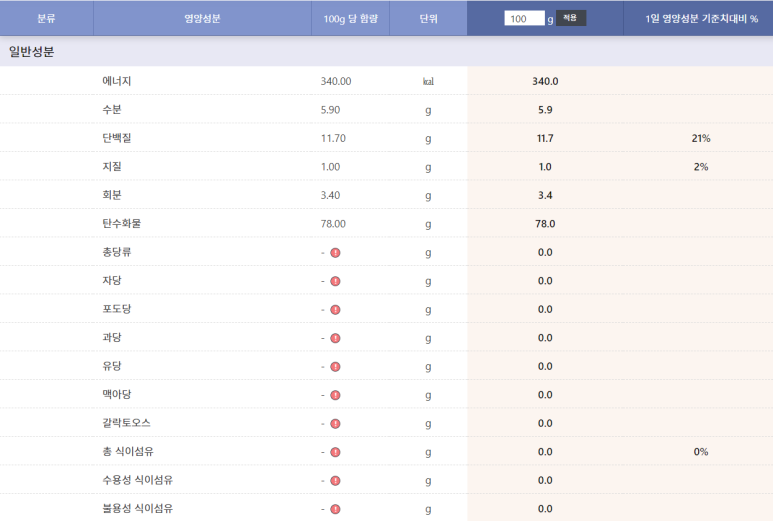Click the kcal unit in the 에너지 row
Viewport: 773px width, 521px height.
tap(428, 81)
